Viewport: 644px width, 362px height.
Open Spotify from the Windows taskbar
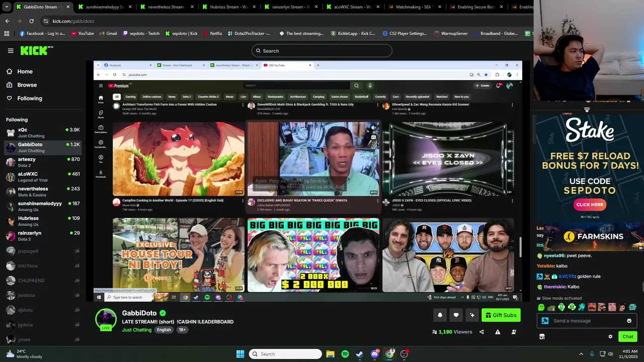[x=345, y=354]
